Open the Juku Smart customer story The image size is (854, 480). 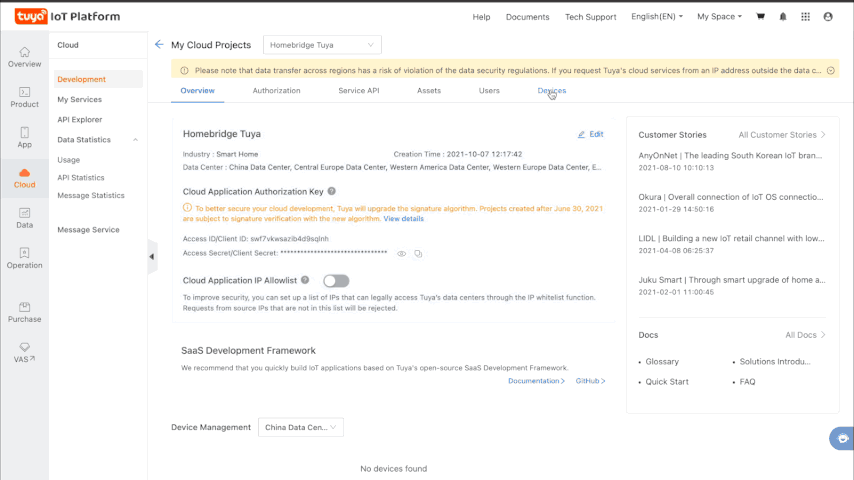click(732, 280)
